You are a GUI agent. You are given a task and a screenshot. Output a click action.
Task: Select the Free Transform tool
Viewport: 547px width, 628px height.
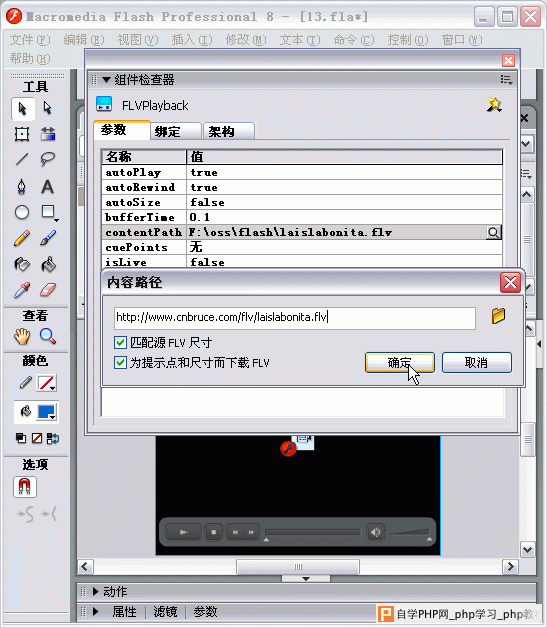[22, 134]
